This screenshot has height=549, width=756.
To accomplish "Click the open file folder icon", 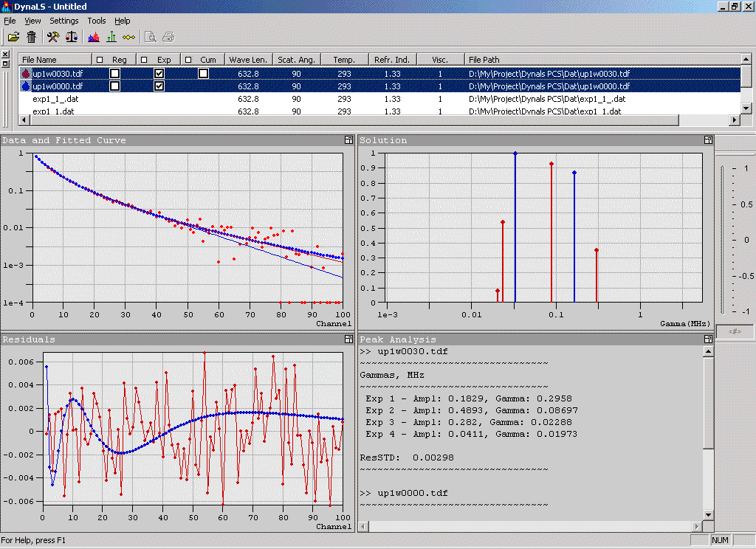I will pyautogui.click(x=13, y=37).
